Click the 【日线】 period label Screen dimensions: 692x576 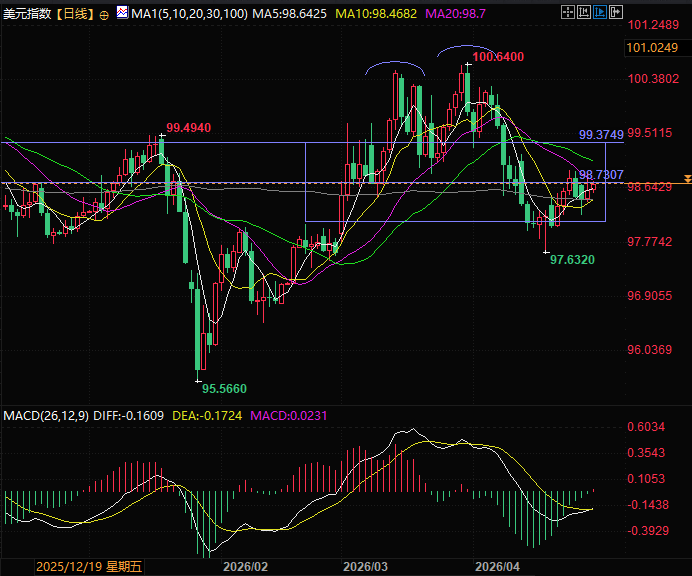(x=75, y=14)
